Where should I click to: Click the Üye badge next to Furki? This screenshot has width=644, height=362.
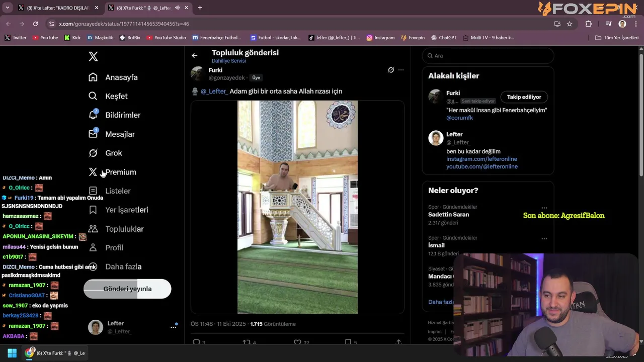click(x=256, y=78)
